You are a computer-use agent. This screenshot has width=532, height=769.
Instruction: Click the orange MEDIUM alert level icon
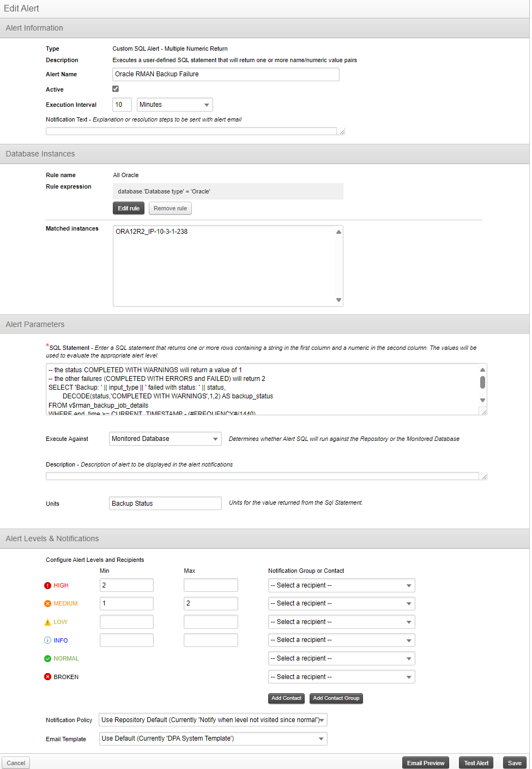coord(47,603)
